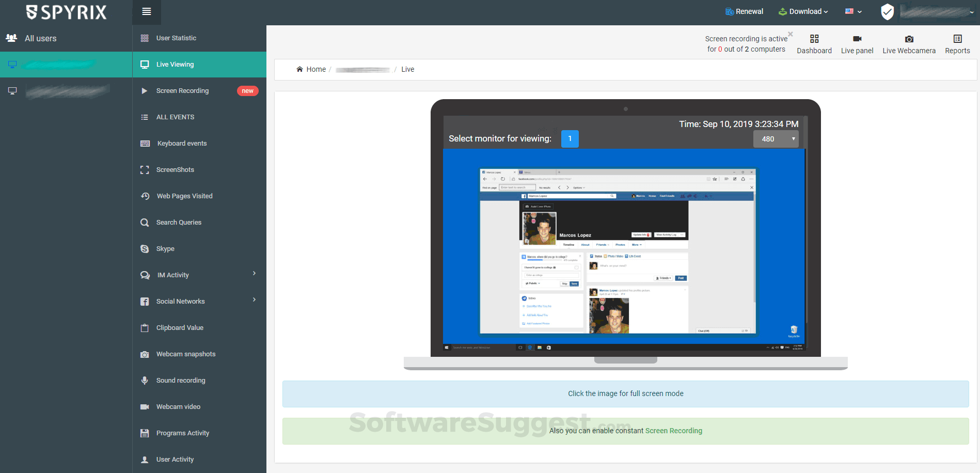Expand the Social Networks submenu
980x473 pixels.
pos(254,300)
